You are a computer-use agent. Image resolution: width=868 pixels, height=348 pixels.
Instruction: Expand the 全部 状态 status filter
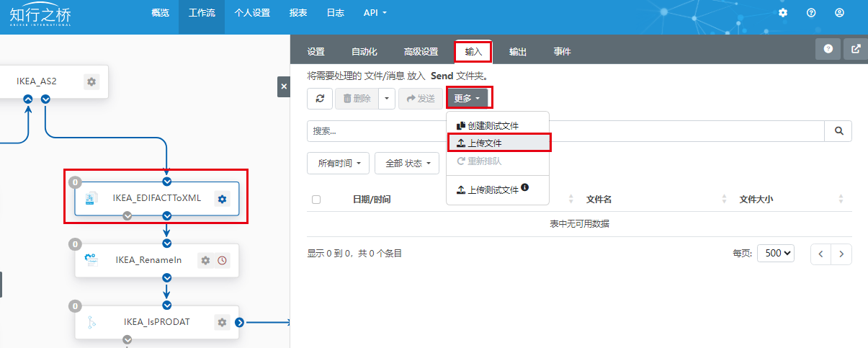(x=408, y=164)
